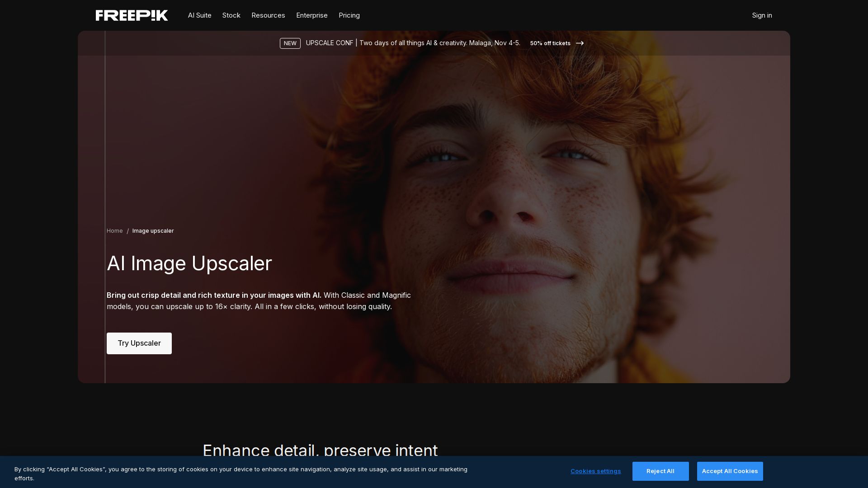This screenshot has width=868, height=488.
Task: Select the NEW badge in the banner
Action: point(290,43)
